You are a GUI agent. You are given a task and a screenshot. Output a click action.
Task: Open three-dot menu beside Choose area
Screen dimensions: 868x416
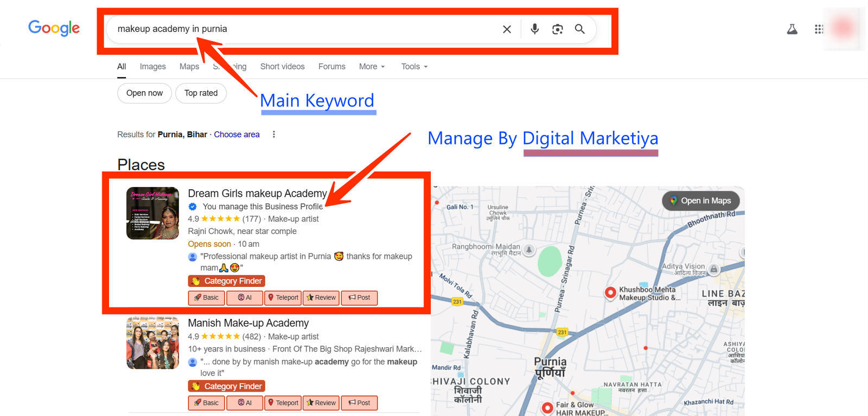[x=274, y=135]
